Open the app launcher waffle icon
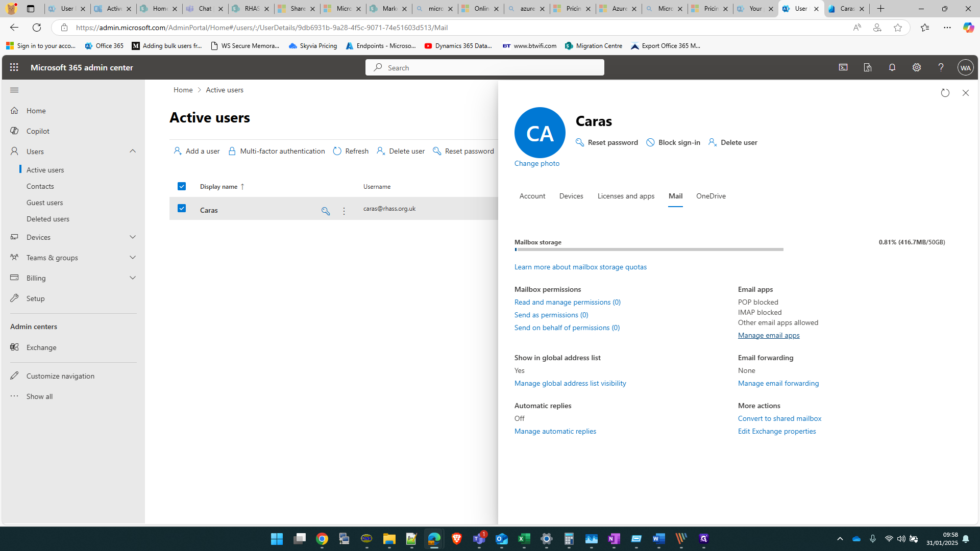 tap(14, 67)
